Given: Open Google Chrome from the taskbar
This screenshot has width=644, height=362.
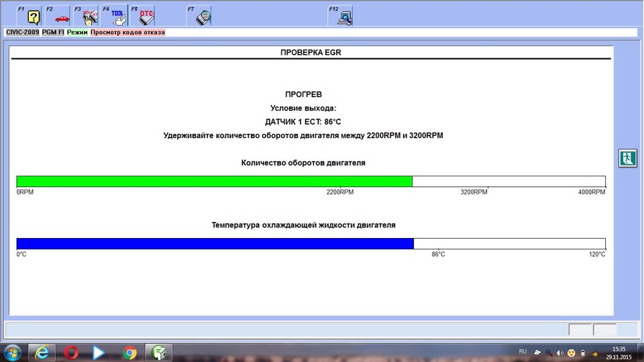Looking at the screenshot, I should [x=129, y=353].
